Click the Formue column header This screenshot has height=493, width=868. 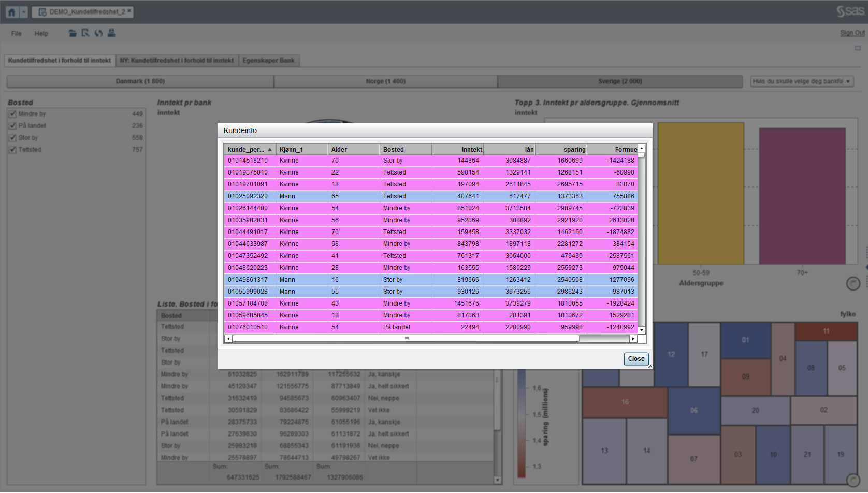click(x=613, y=149)
